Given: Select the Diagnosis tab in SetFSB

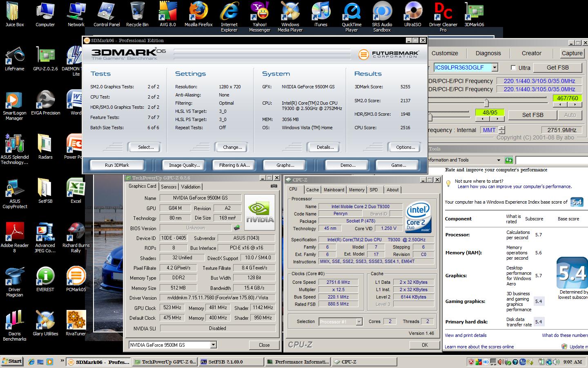Looking at the screenshot, I should click(x=488, y=53).
